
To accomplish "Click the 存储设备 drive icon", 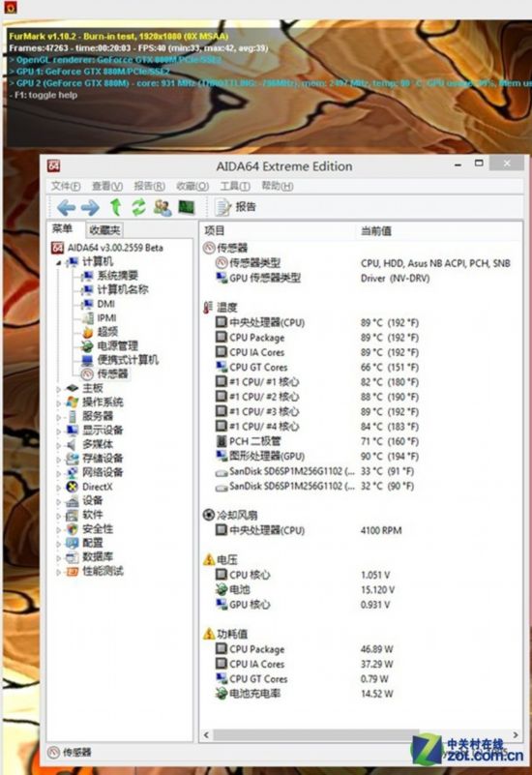I will 73,459.
